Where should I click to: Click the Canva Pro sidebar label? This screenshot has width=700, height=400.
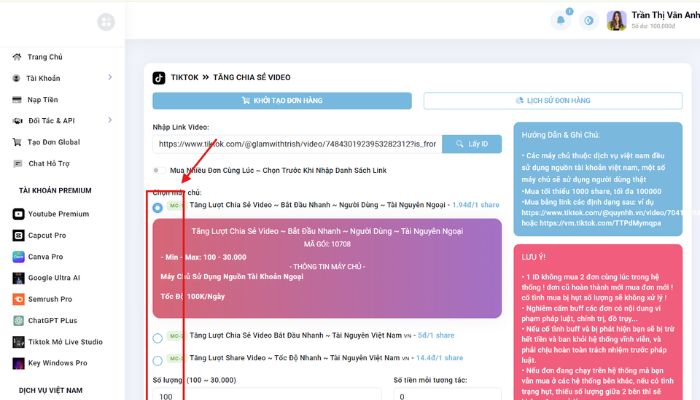click(46, 257)
